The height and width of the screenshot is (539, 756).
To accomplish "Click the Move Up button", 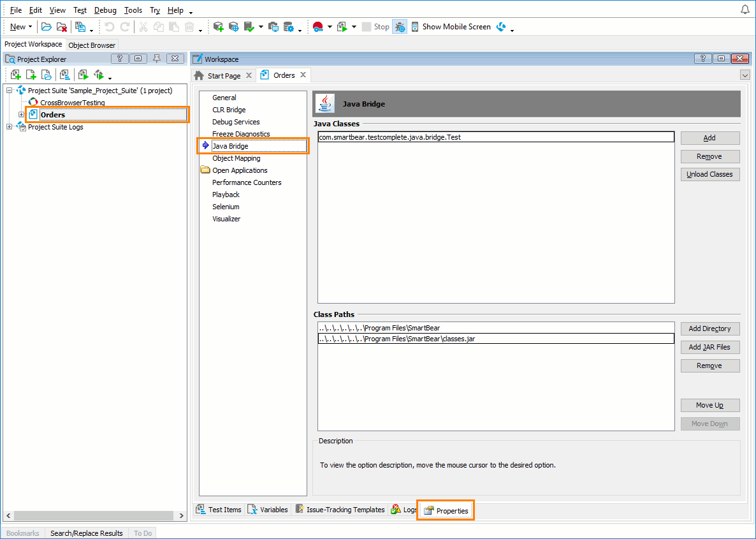I will click(709, 405).
